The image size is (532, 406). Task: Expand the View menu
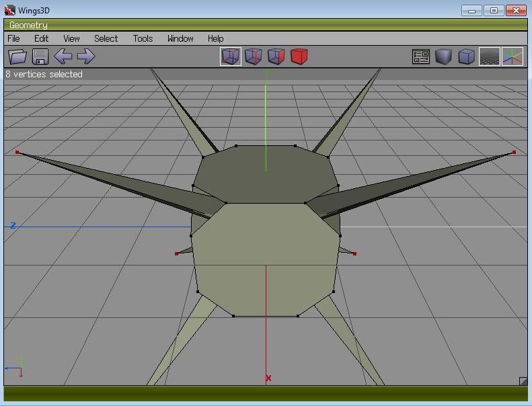(x=71, y=38)
